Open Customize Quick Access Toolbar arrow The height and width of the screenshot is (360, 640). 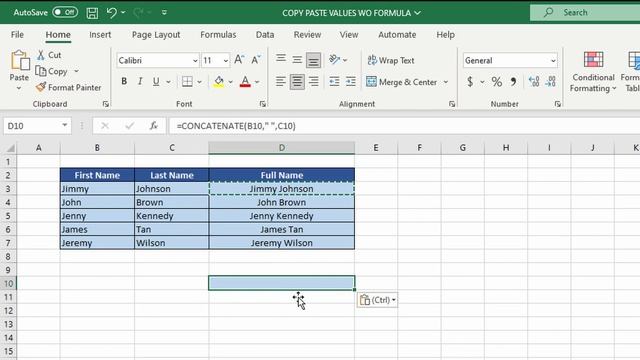click(x=164, y=13)
